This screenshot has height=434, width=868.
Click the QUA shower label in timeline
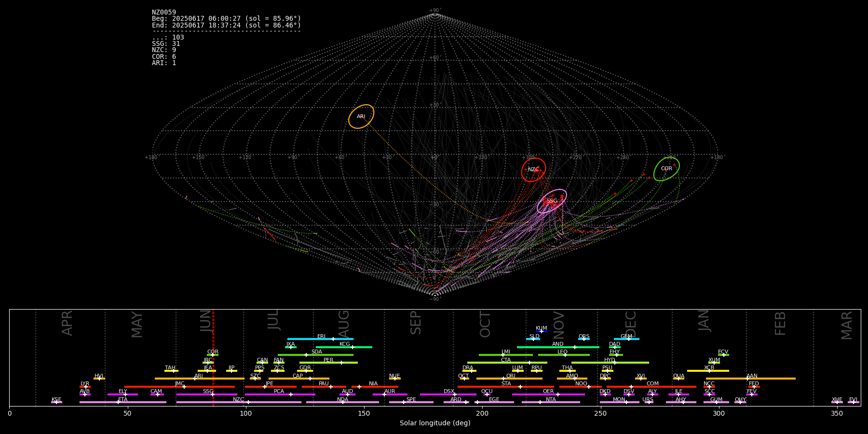coord(679,376)
